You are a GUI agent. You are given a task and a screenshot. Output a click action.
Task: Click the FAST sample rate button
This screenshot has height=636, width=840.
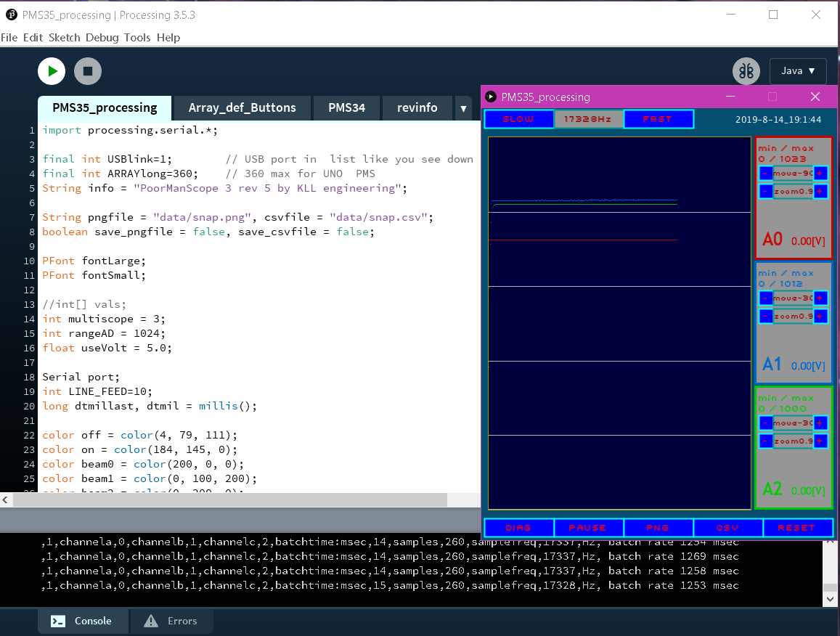(658, 119)
